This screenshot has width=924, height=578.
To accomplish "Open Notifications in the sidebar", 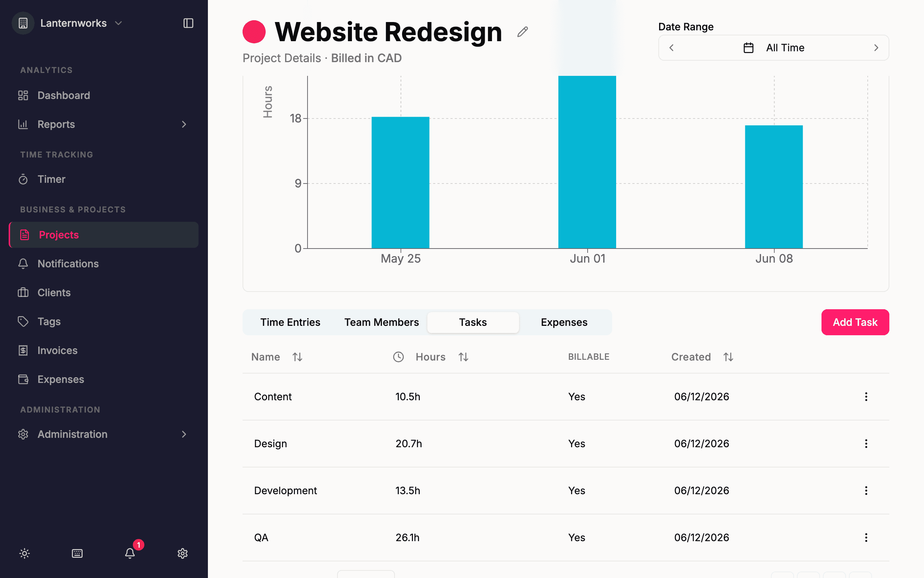I will pos(104,264).
